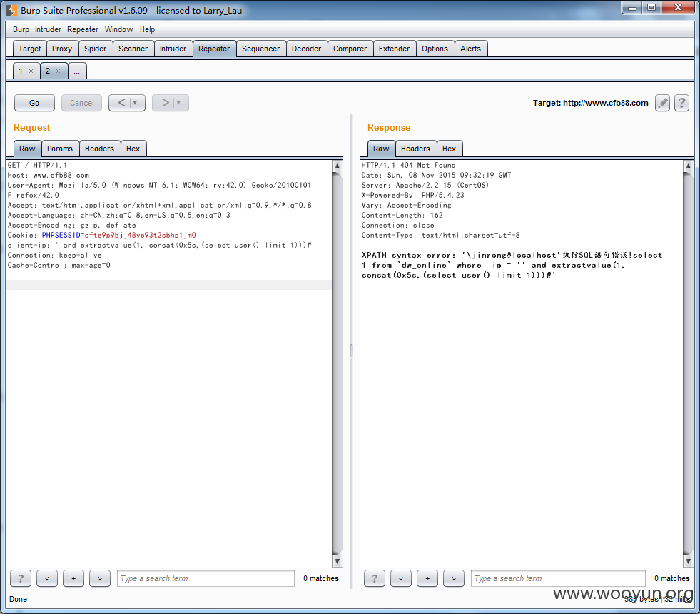
Task: Switch to the Options tab
Action: (x=435, y=49)
